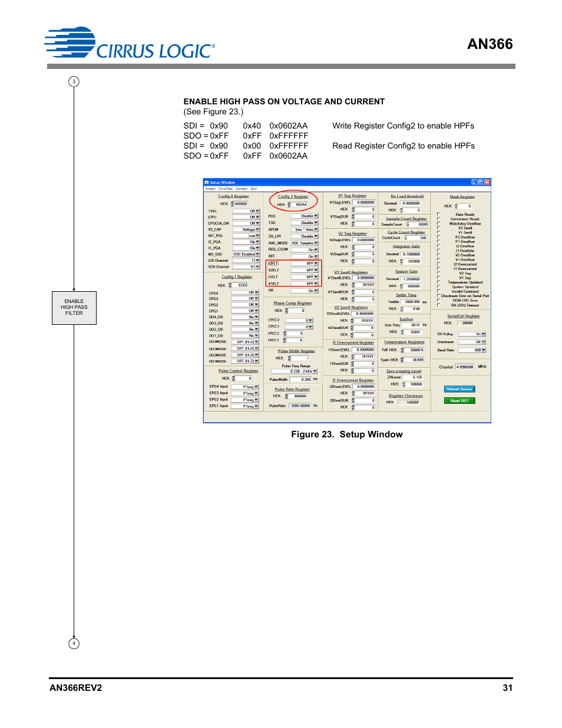Click the Config 2 Register HEX stepper
The width and height of the screenshot is (562, 728).
pos(289,205)
